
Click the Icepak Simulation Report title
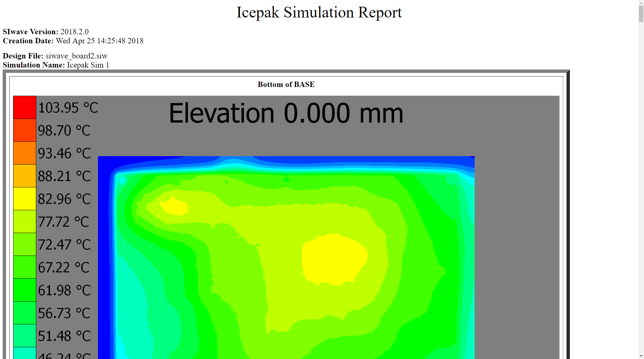pyautogui.click(x=319, y=12)
